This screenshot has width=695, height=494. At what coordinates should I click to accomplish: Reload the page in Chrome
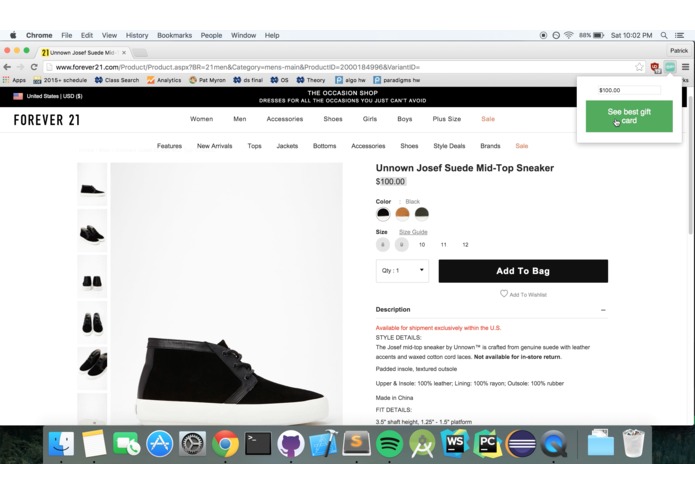[34, 67]
